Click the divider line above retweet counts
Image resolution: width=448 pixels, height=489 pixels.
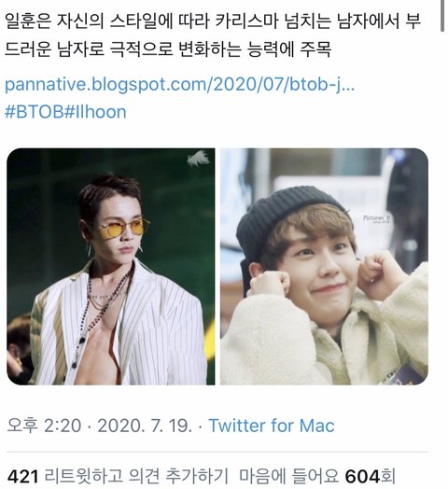pyautogui.click(x=217, y=452)
